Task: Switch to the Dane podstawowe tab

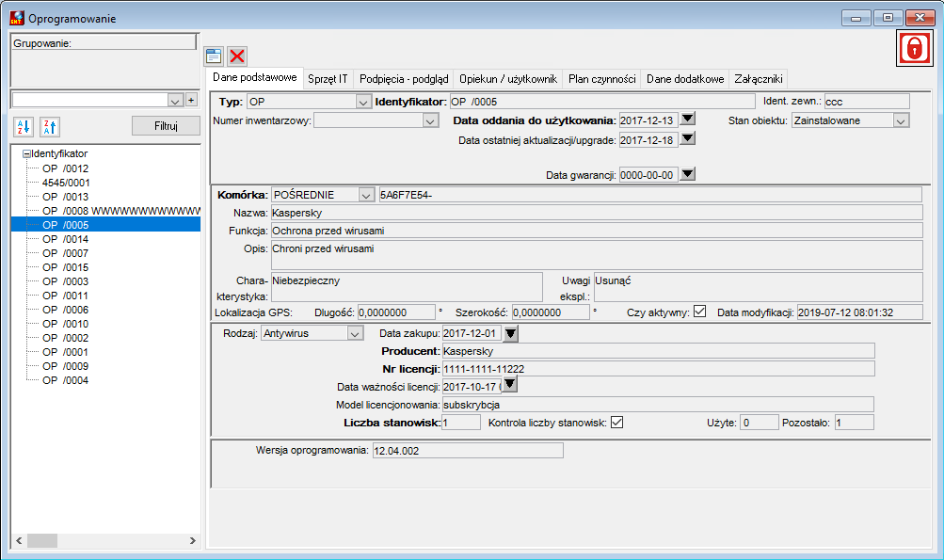Action: [255, 78]
